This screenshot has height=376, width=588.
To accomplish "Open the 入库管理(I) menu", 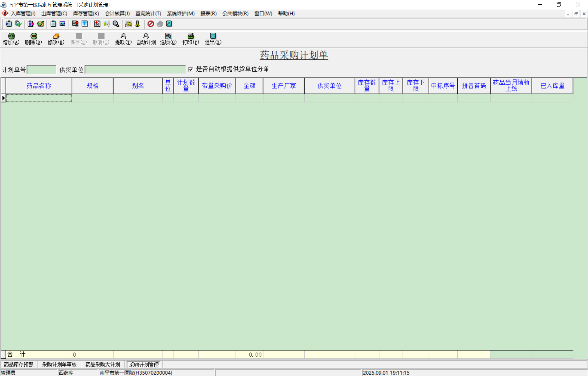I will [23, 14].
